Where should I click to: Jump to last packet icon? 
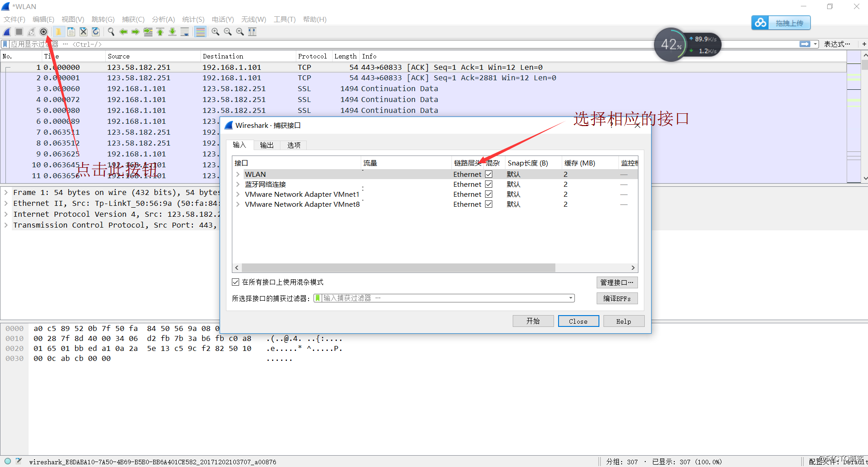(x=172, y=32)
